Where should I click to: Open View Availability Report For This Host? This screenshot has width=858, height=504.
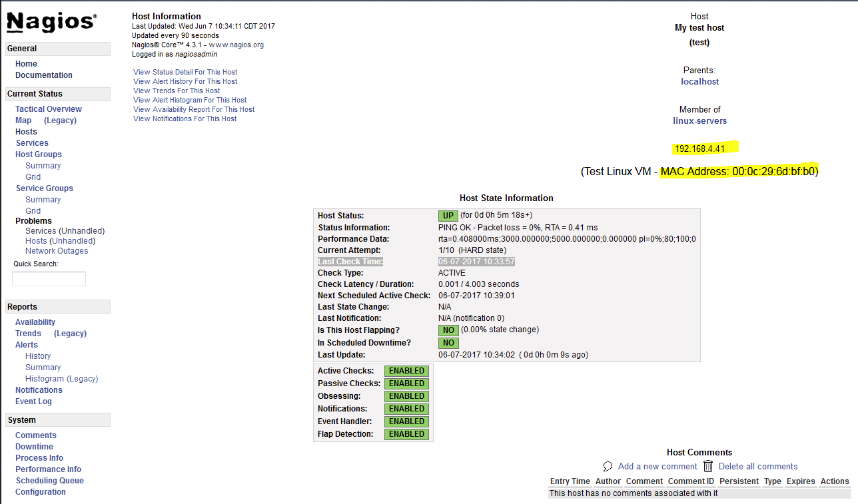pyautogui.click(x=194, y=109)
